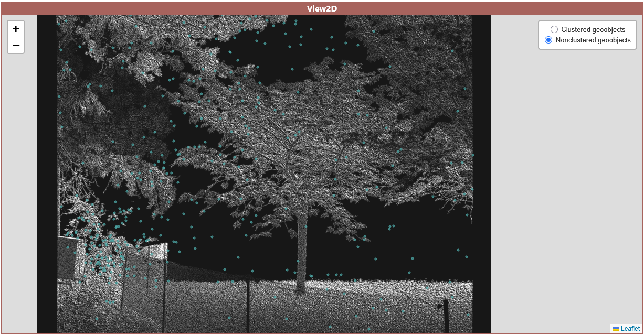Zoom out with the minus button
Viewport: 644px width, 335px height.
16,45
